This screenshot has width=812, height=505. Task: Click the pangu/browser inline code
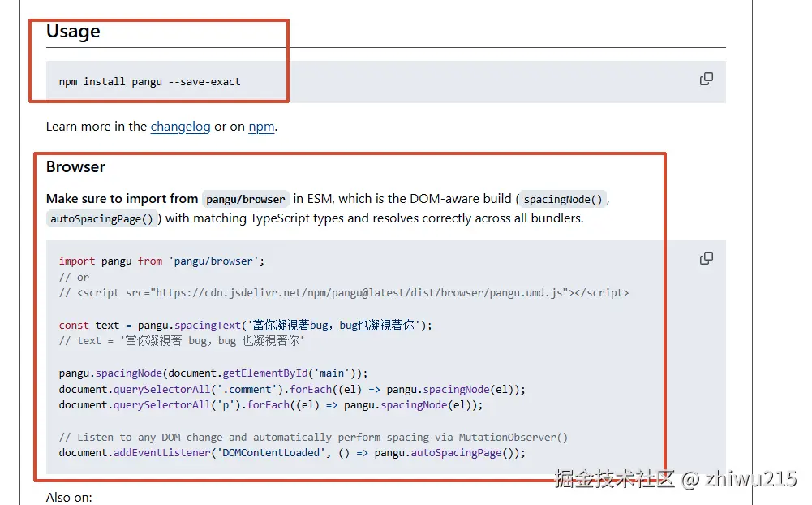coord(246,199)
